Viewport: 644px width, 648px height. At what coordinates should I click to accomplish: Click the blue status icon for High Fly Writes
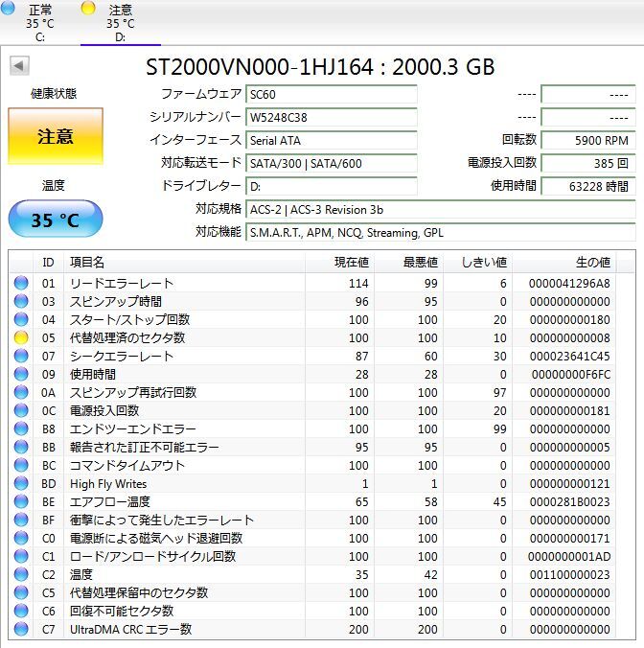(21, 484)
